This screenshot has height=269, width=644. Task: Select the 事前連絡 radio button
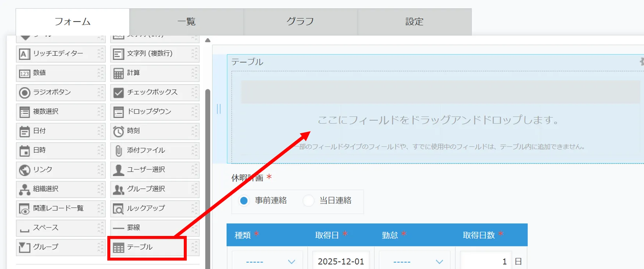244,201
